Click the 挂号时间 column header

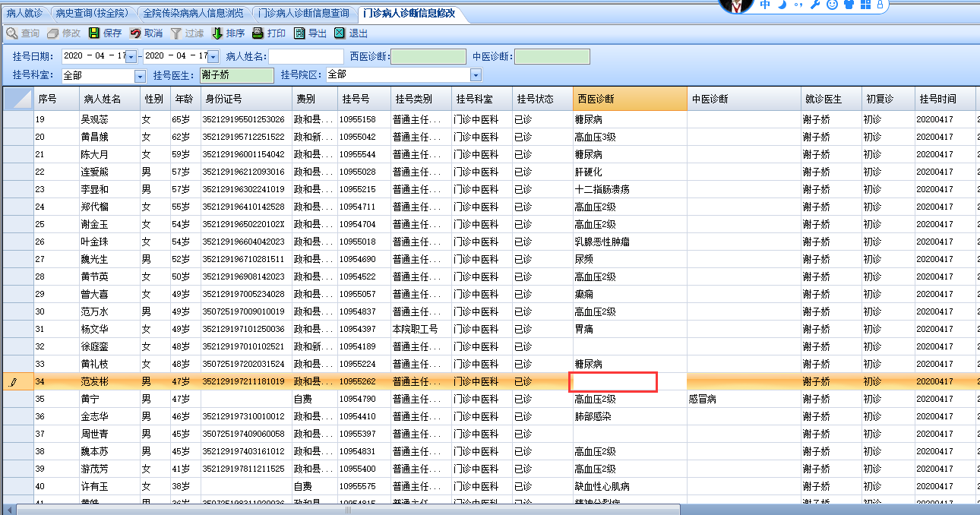(x=945, y=100)
